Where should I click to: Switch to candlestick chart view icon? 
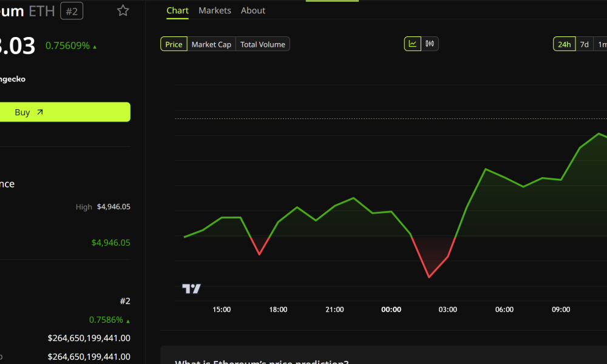tap(430, 44)
